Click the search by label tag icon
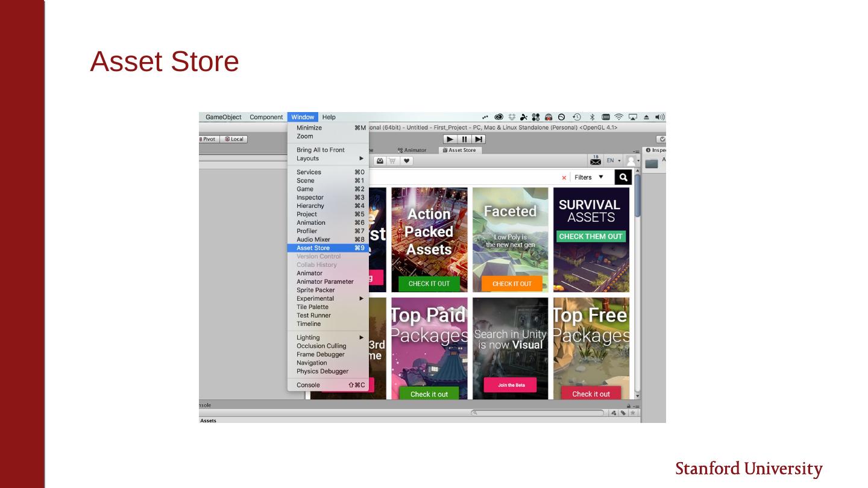 623,413
